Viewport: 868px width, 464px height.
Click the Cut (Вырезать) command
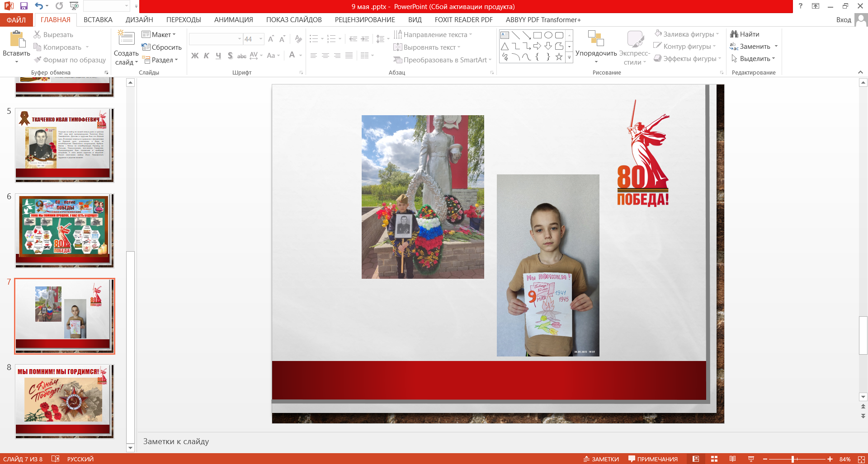53,35
